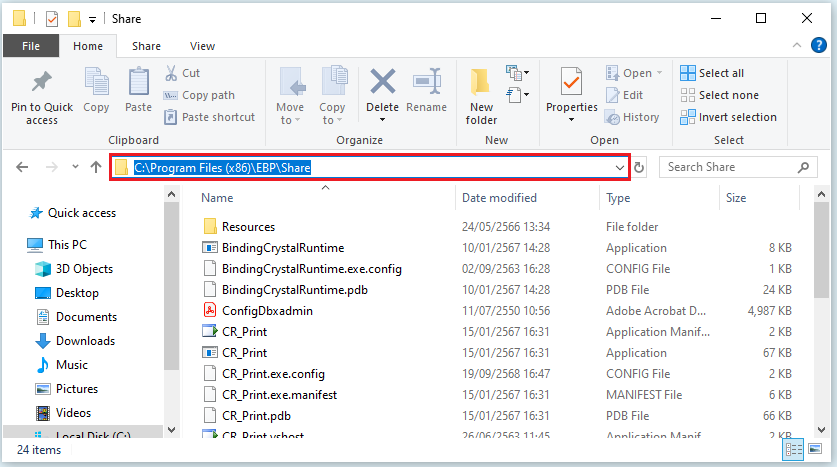Screen dimensions: 837x467
Task: Click the Delete icon in ribbon
Action: [x=382, y=84]
